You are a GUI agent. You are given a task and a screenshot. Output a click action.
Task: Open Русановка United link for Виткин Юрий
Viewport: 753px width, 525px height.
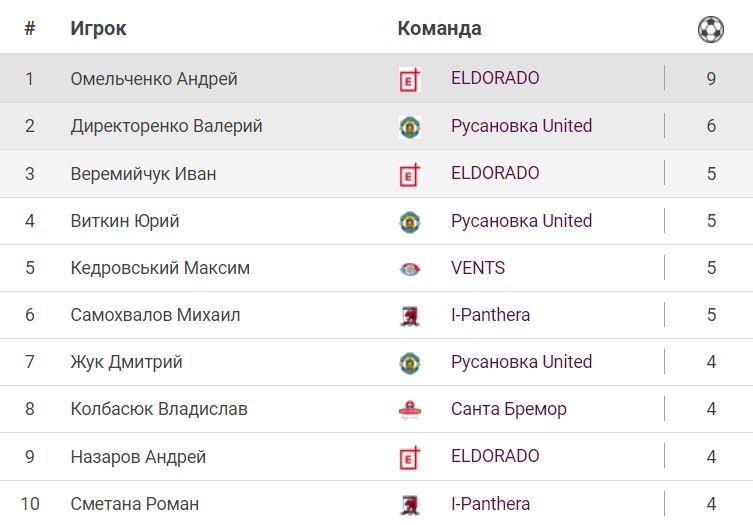coord(521,220)
